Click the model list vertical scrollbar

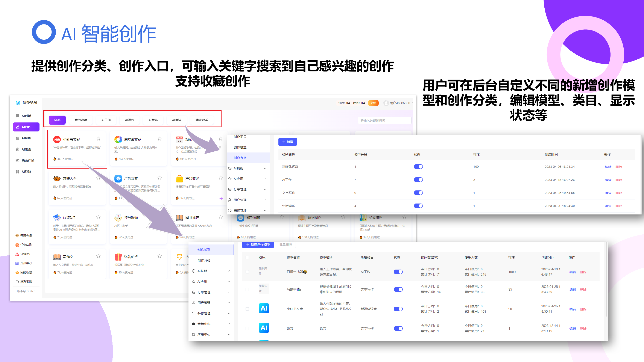click(606, 280)
